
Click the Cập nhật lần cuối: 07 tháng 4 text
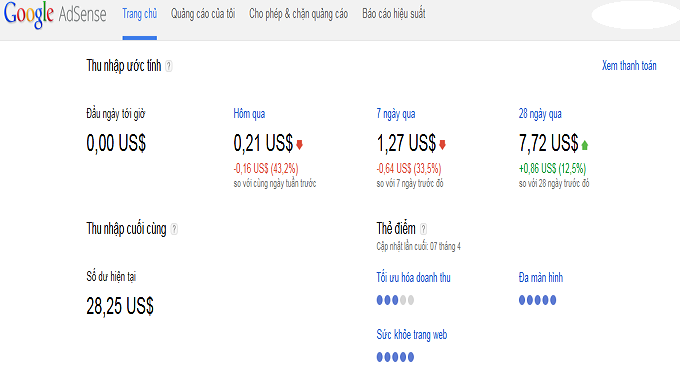(x=418, y=246)
